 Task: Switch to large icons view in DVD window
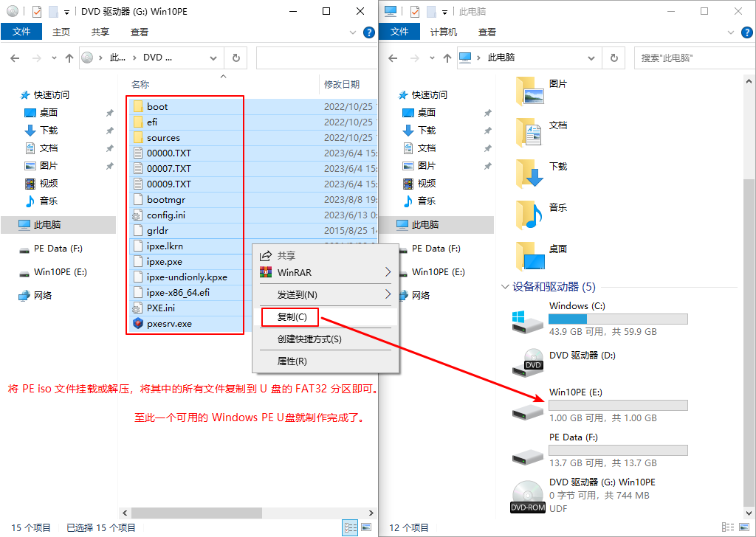click(x=366, y=527)
